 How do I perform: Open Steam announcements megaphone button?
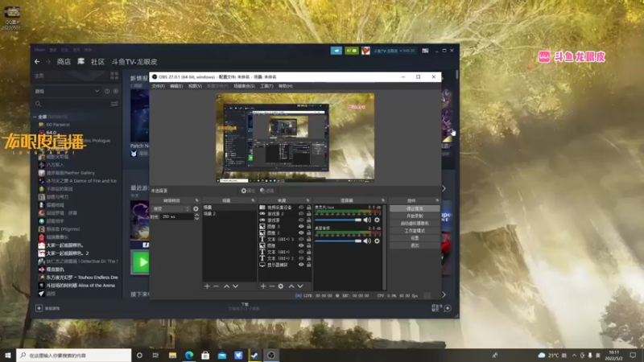[x=336, y=51]
